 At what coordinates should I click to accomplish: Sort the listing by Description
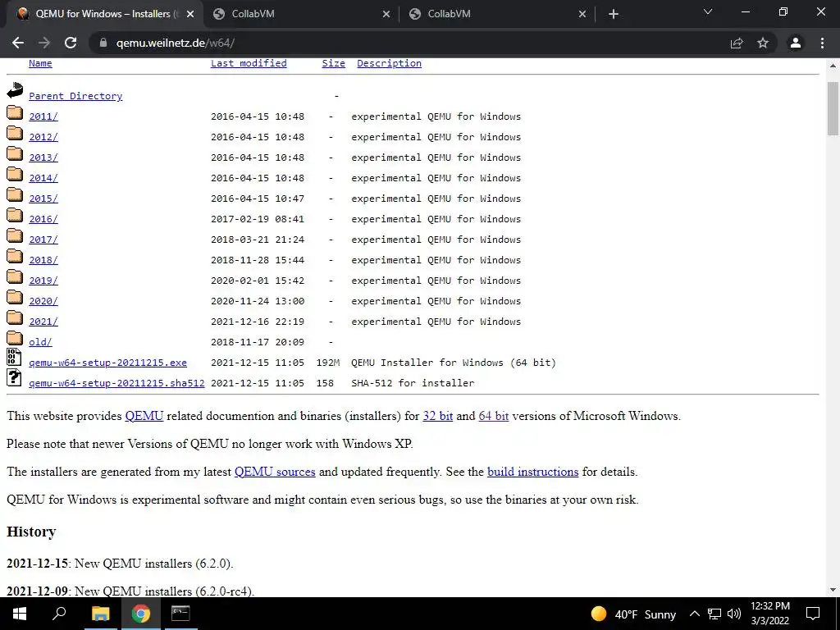(389, 63)
